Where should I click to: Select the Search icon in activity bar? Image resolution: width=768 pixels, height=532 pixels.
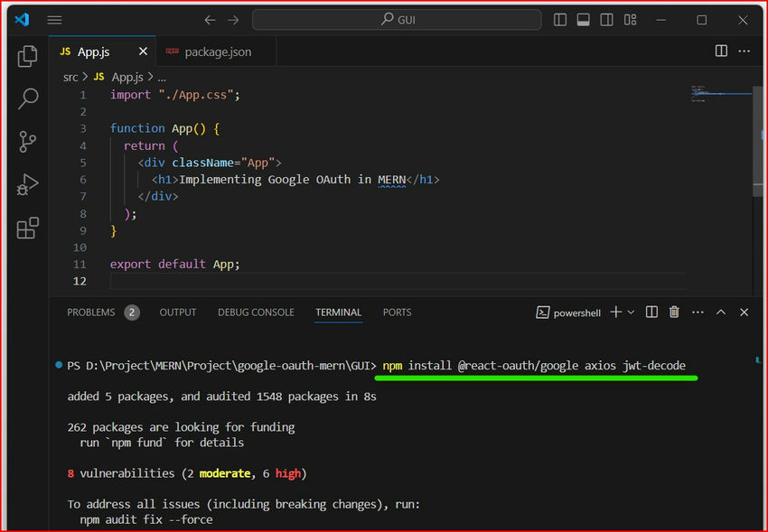(26, 98)
